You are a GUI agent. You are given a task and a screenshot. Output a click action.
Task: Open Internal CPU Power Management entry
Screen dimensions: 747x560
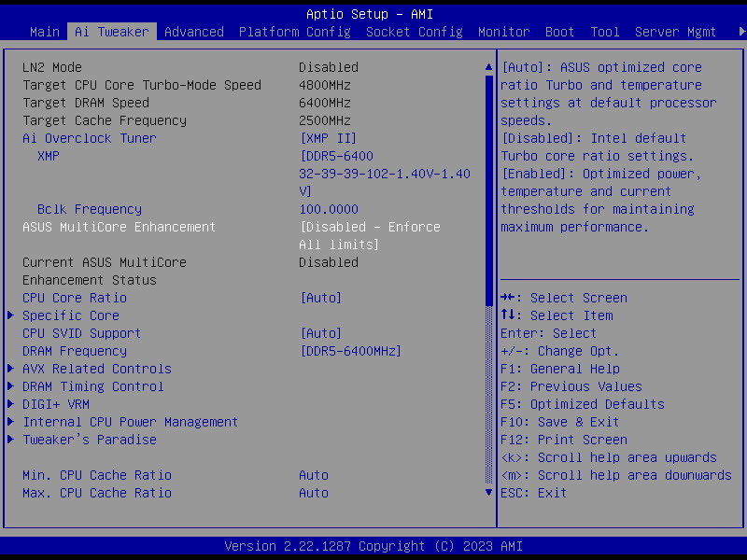coord(131,422)
